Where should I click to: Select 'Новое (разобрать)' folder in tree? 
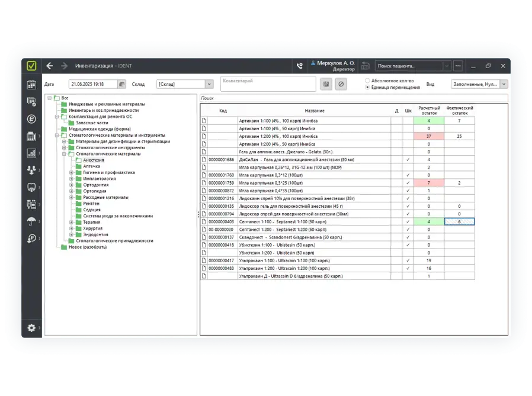[x=86, y=247]
